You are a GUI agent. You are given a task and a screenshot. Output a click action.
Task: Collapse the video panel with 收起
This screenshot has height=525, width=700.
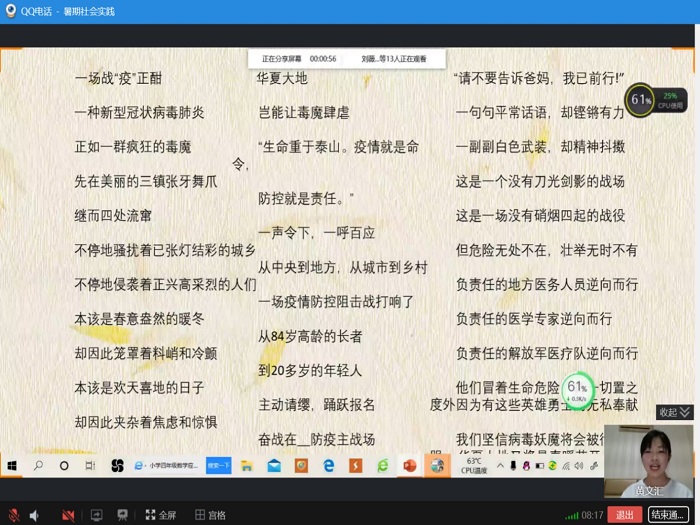(x=675, y=412)
